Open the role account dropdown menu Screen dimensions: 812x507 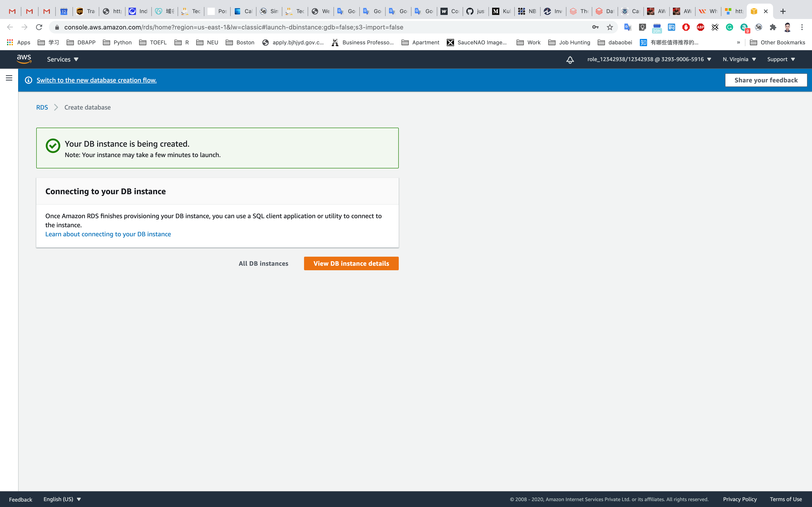(x=649, y=59)
